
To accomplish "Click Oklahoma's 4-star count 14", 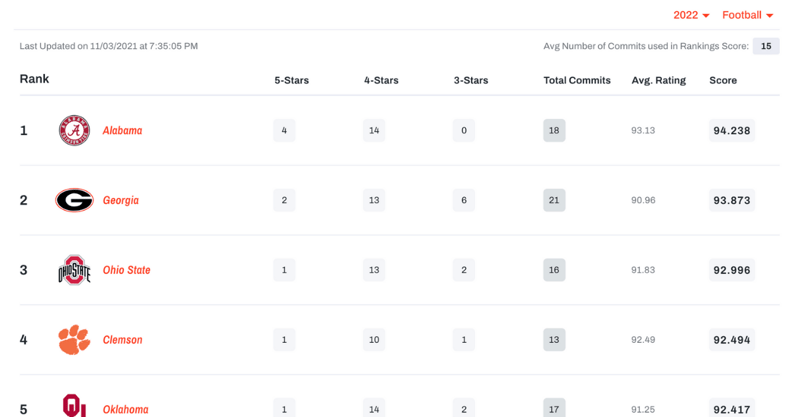I will click(x=374, y=408).
